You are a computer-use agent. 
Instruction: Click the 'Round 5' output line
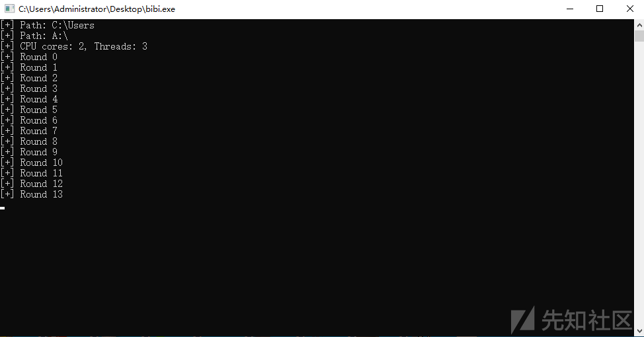(28, 110)
